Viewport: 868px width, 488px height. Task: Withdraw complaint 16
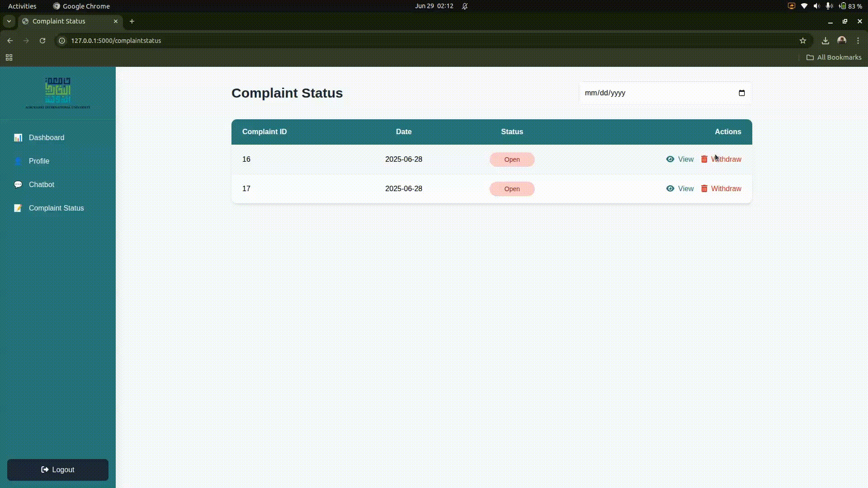click(x=726, y=159)
